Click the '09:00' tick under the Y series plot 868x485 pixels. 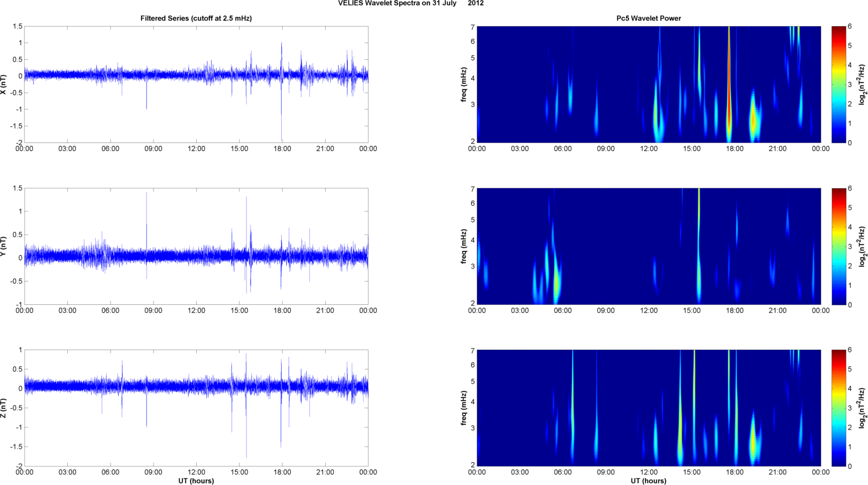point(153,311)
